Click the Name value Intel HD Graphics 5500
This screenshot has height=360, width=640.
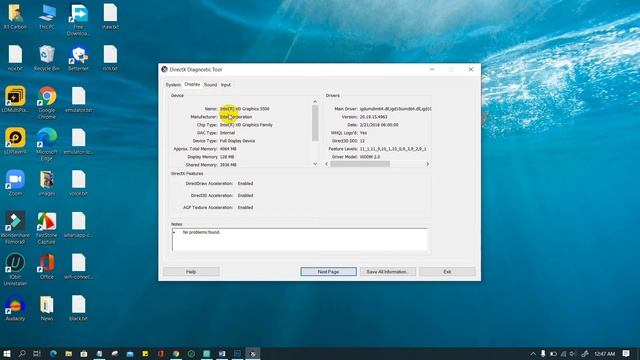click(244, 109)
